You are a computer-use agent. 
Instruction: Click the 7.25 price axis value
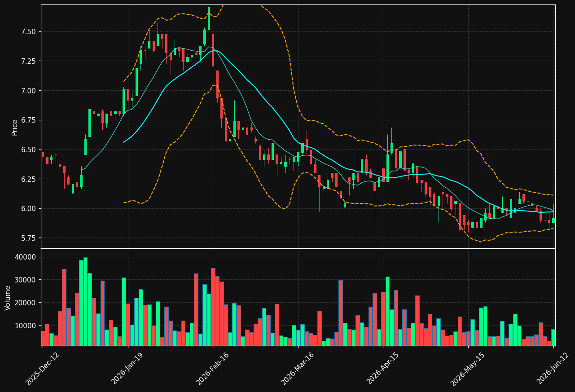[x=29, y=61]
